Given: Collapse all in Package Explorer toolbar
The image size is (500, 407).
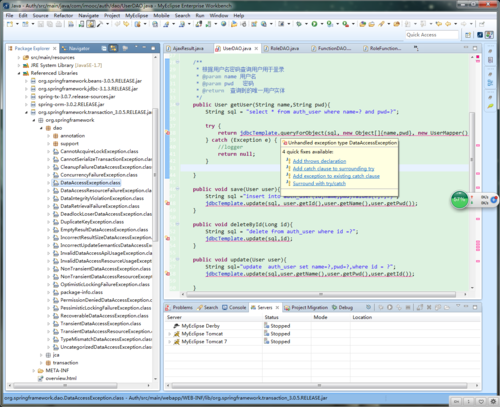Looking at the screenshot, I should click(104, 48).
